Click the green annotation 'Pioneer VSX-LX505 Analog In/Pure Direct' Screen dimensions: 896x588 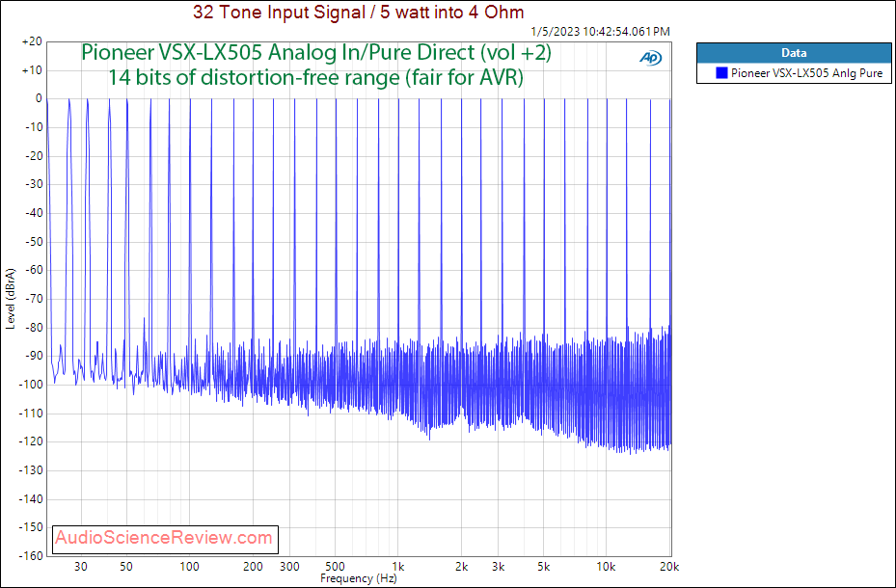279,52
